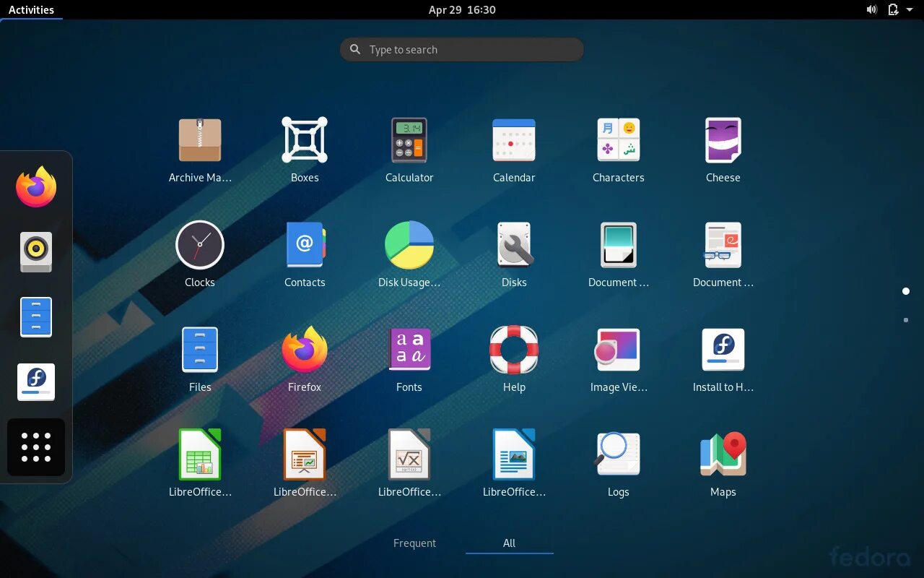Open the Calculator app
Screen dimensions: 924x578
click(409, 140)
